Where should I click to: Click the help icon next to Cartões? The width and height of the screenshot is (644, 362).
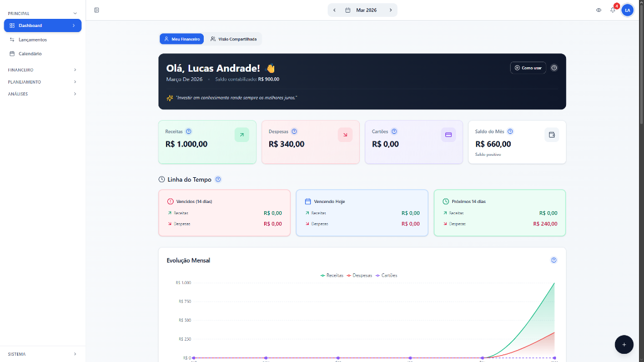click(394, 131)
